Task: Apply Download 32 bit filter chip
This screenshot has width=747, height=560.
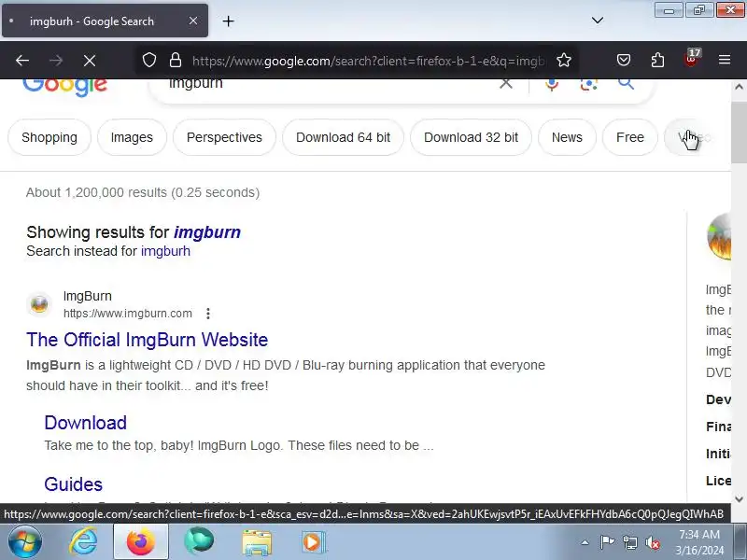Action: [472, 137]
